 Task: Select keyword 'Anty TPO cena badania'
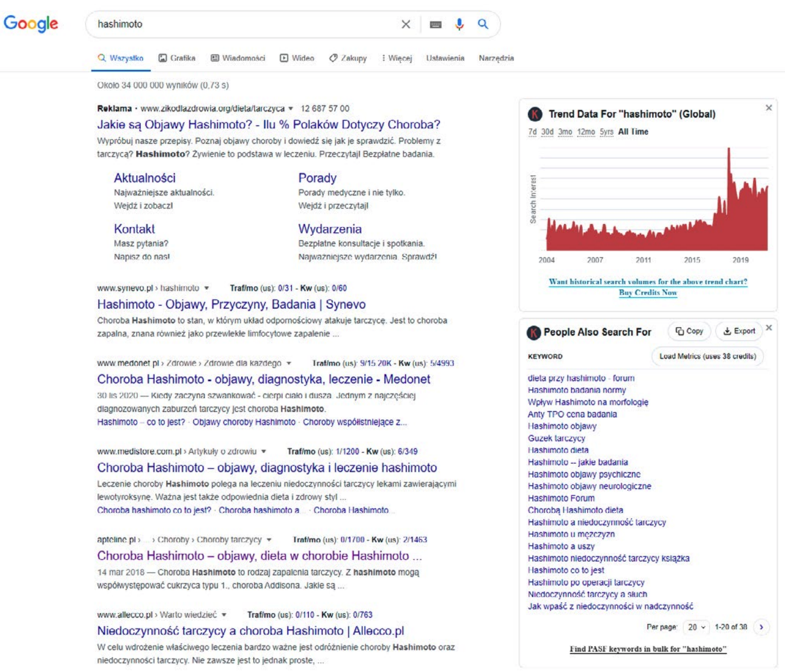click(572, 414)
